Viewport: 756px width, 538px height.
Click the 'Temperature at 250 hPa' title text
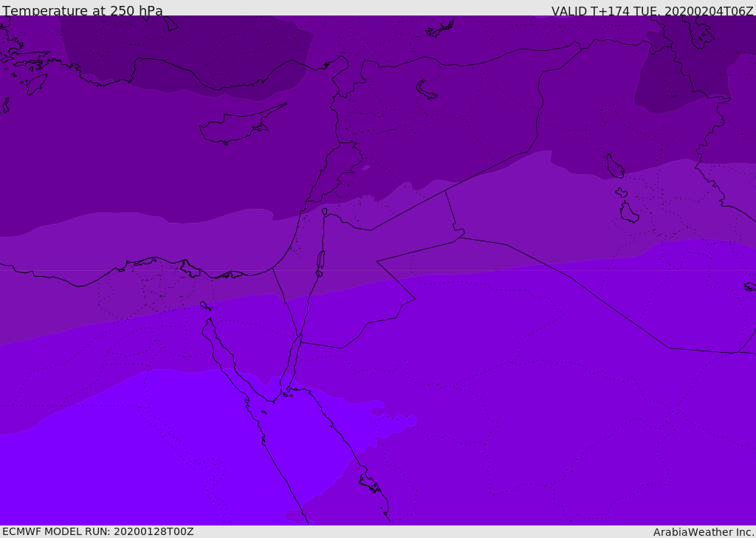click(83, 10)
